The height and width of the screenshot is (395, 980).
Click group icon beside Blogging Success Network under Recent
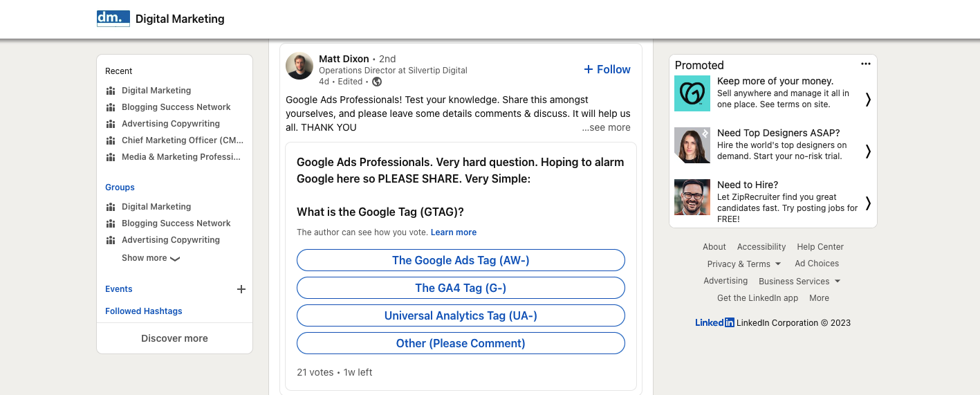[x=110, y=107]
